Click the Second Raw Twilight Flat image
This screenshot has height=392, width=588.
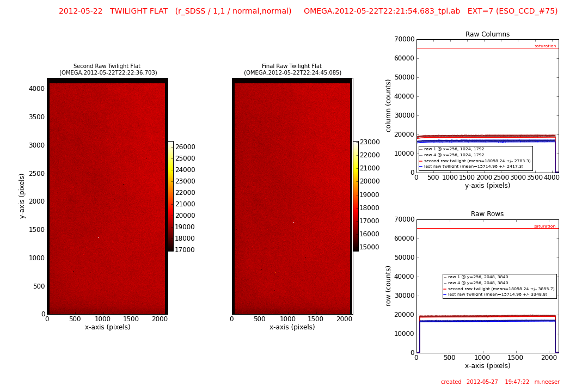click(x=107, y=196)
